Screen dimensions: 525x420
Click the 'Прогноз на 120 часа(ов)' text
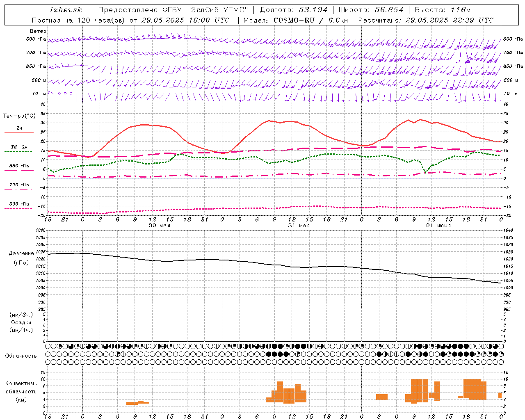click(x=79, y=20)
